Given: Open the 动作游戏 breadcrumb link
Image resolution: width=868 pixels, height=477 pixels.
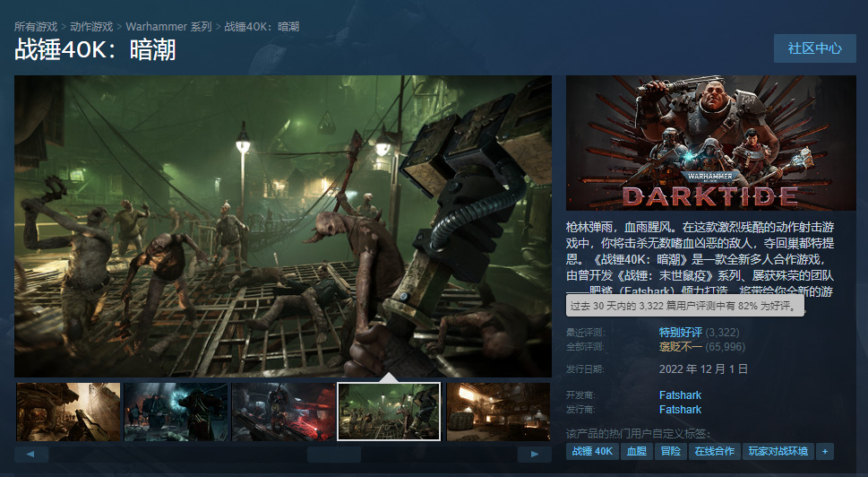Looking at the screenshot, I should 91,27.
